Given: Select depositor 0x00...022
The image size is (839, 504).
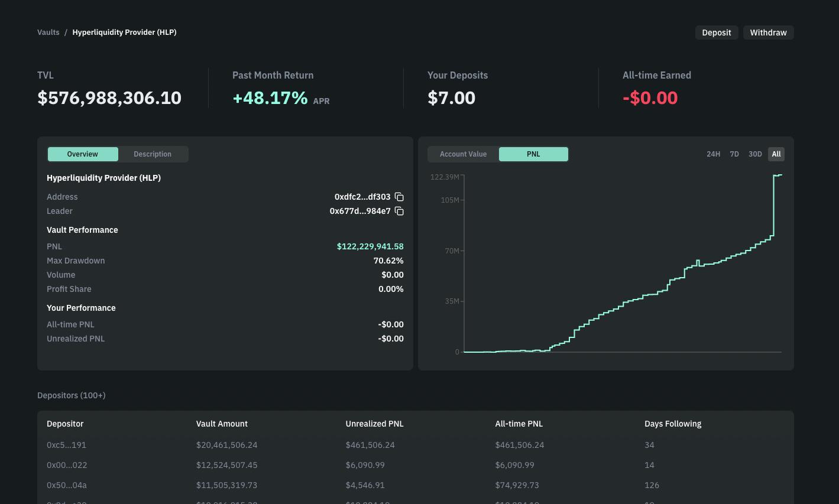Looking at the screenshot, I should pos(67,465).
